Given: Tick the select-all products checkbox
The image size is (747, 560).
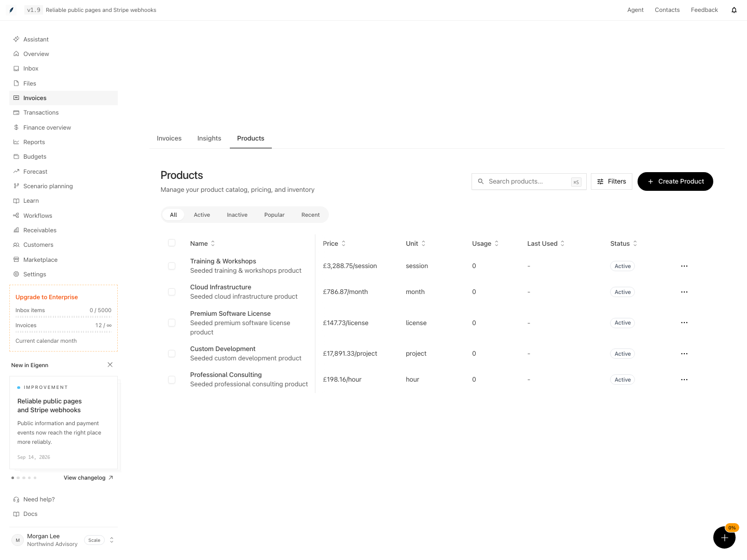Looking at the screenshot, I should pos(172,243).
